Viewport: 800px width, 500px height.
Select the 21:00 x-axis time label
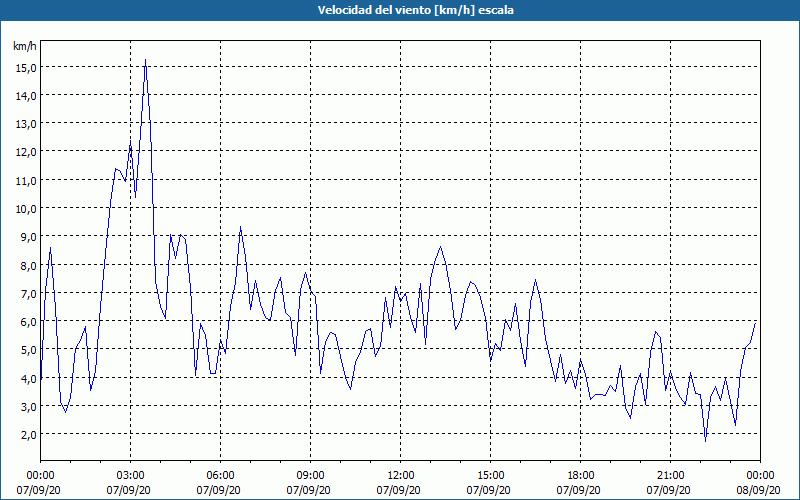click(x=670, y=476)
